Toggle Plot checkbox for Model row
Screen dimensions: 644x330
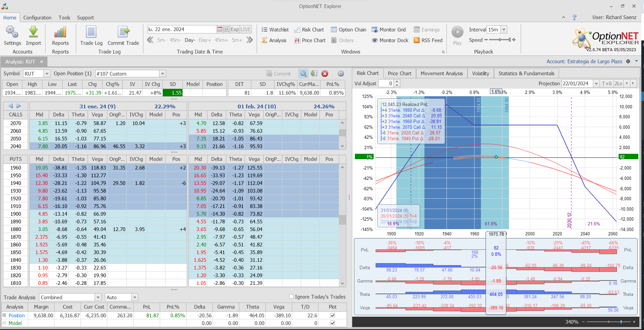click(333, 323)
